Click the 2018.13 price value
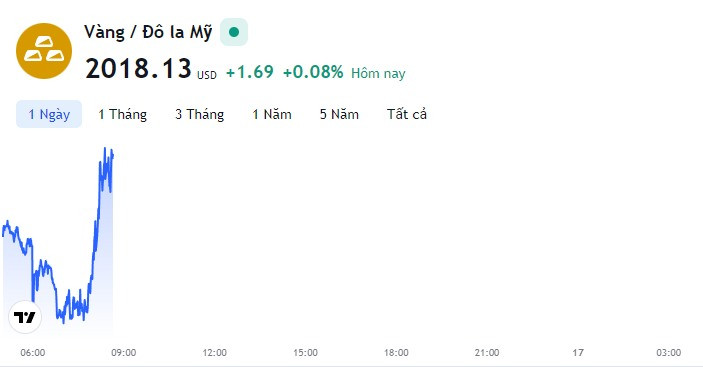The width and height of the screenshot is (703, 367). [138, 69]
